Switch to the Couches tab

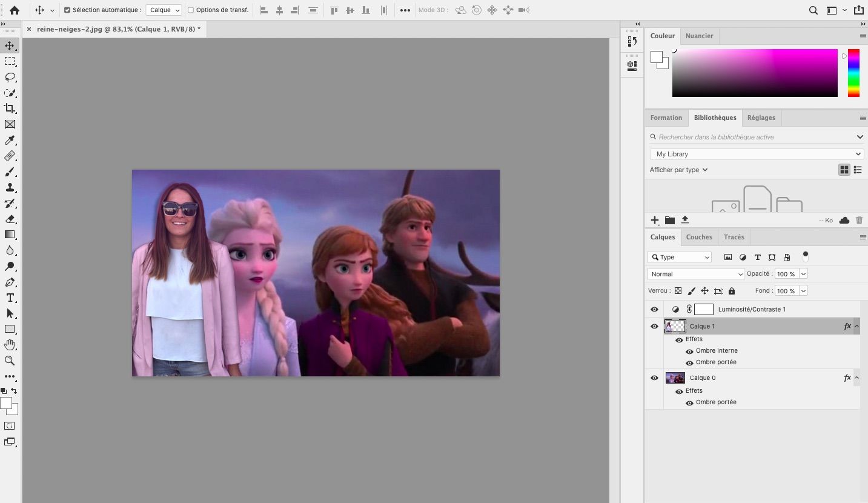click(x=699, y=237)
